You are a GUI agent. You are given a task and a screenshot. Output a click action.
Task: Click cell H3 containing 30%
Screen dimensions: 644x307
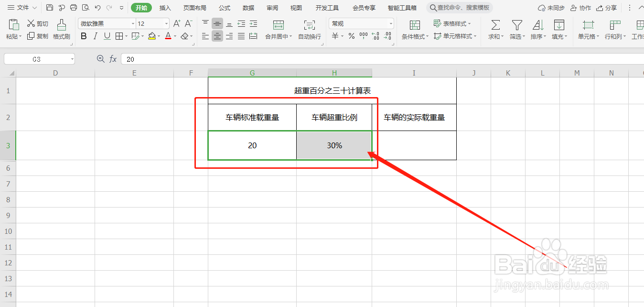coord(334,145)
